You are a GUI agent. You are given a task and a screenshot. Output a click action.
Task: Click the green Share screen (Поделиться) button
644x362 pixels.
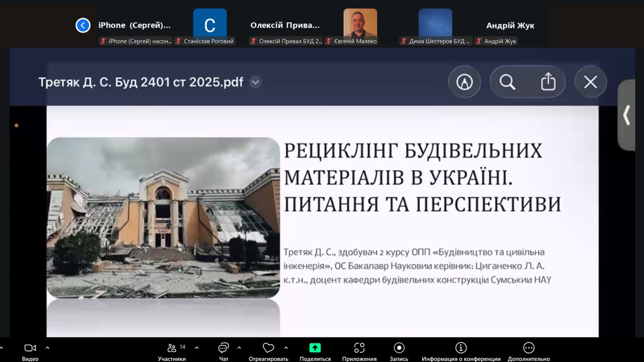pyautogui.click(x=315, y=351)
